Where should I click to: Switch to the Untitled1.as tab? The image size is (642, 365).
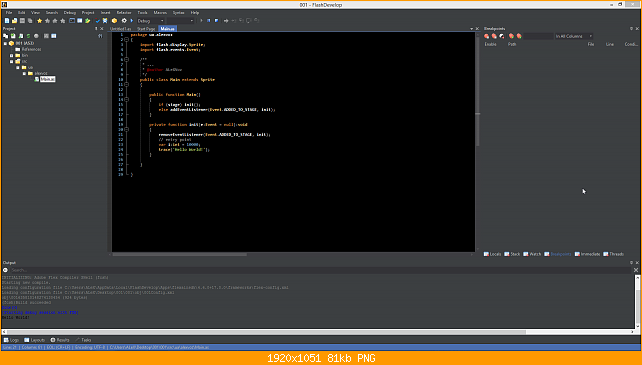[120, 29]
